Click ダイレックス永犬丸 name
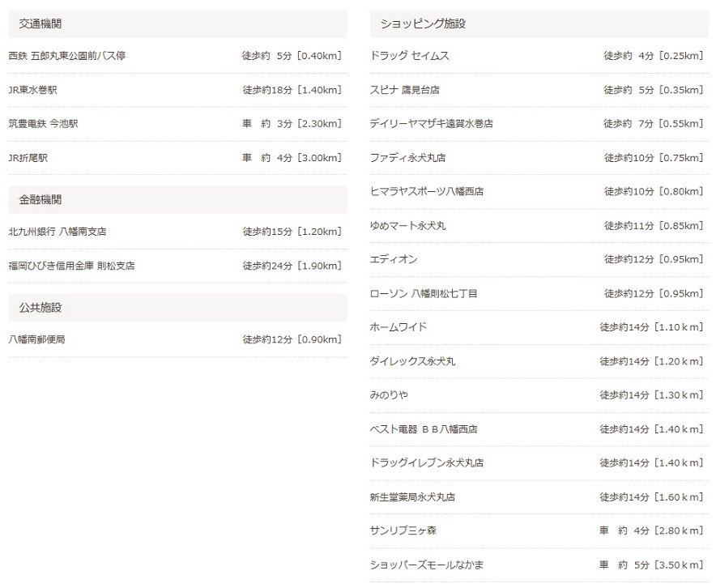This screenshot has width=716, height=588. pyautogui.click(x=413, y=361)
